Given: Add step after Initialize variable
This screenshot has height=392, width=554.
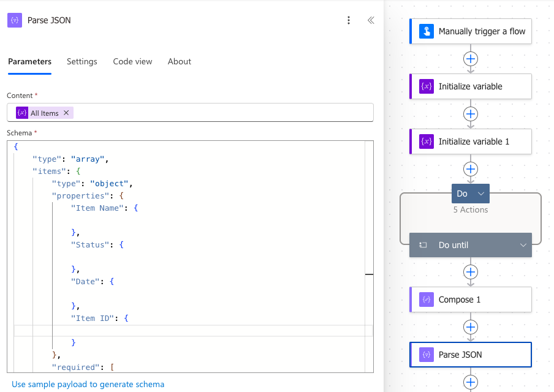Looking at the screenshot, I should (x=471, y=114).
